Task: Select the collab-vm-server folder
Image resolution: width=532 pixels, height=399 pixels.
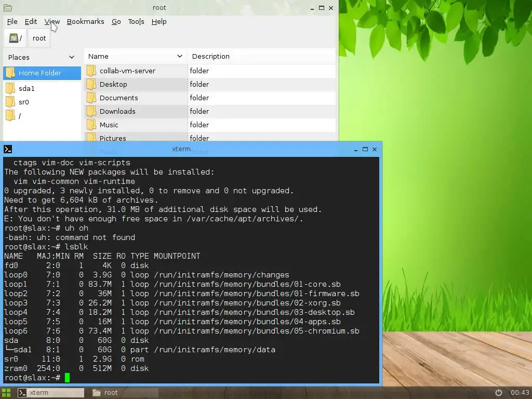Action: click(x=210, y=71)
